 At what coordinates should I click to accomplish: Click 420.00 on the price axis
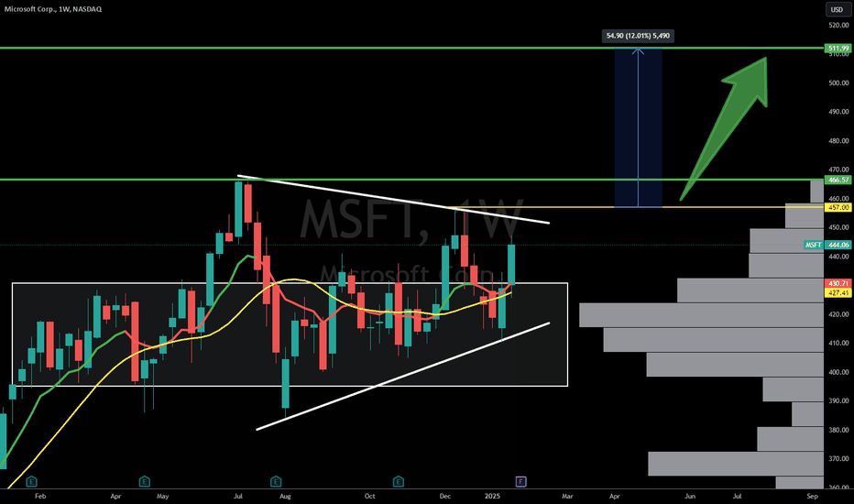click(838, 314)
